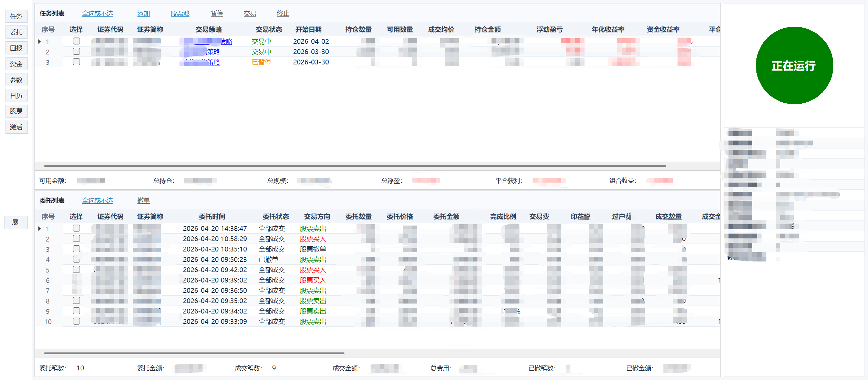Viewport: 868px width, 380px height.
Task: Click 添加 to add a task
Action: tap(143, 13)
